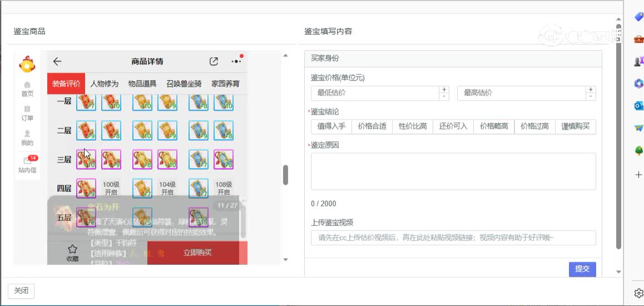Choose 性价比高 as the 鉴宝结论

413,126
